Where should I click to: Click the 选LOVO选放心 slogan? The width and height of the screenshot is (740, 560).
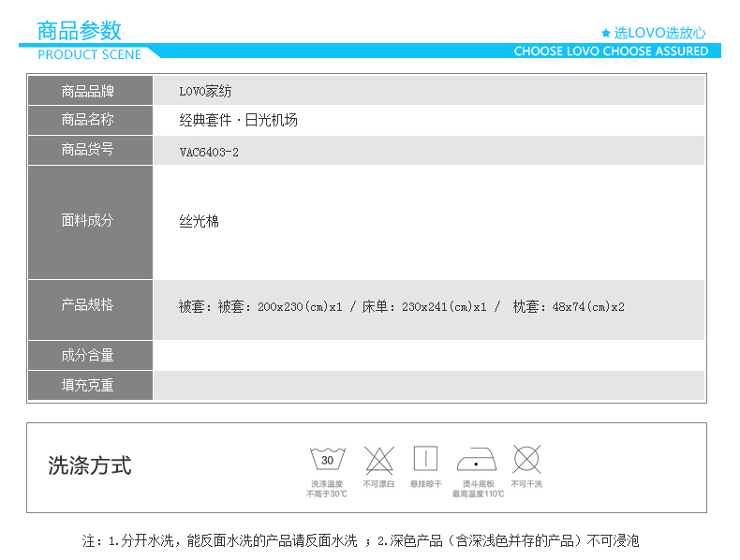pyautogui.click(x=659, y=33)
